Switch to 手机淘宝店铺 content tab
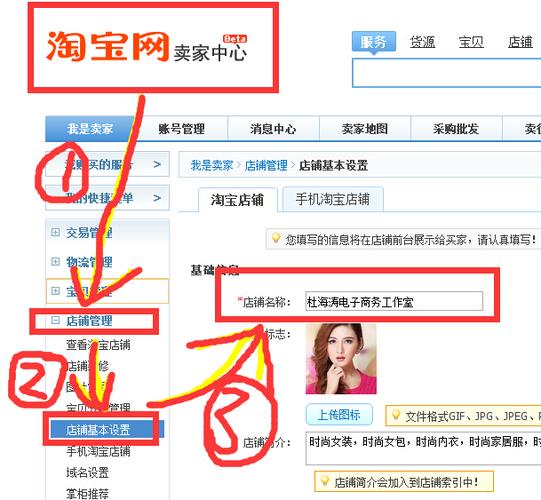Viewport: 541px width, 500px height. tap(333, 199)
